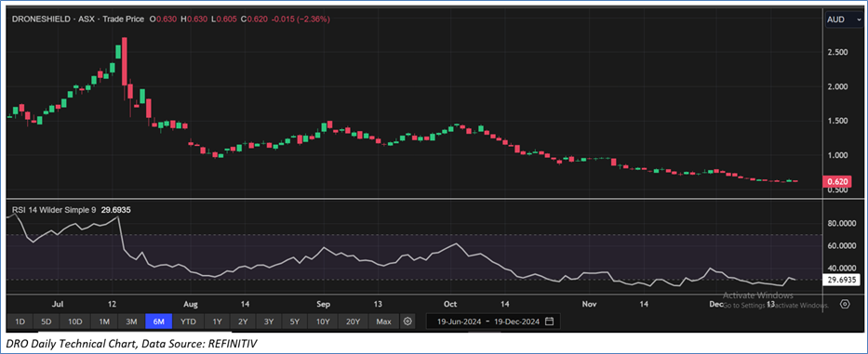
Task: Click the 0.620 last price tag
Action: 838,181
